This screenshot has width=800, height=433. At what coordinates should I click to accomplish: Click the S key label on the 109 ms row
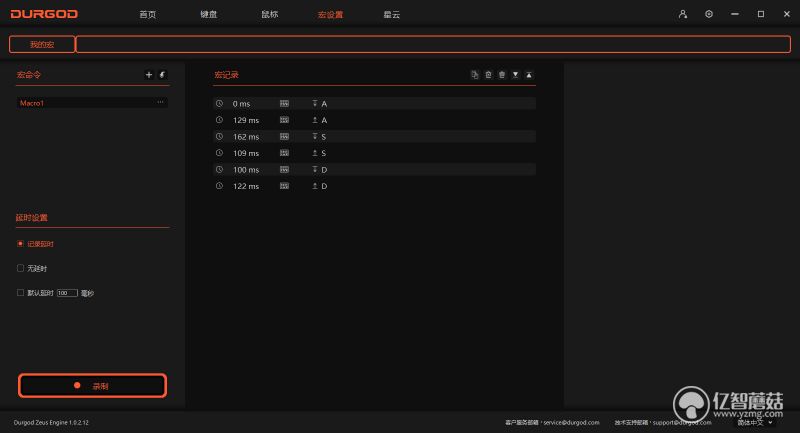(x=323, y=153)
